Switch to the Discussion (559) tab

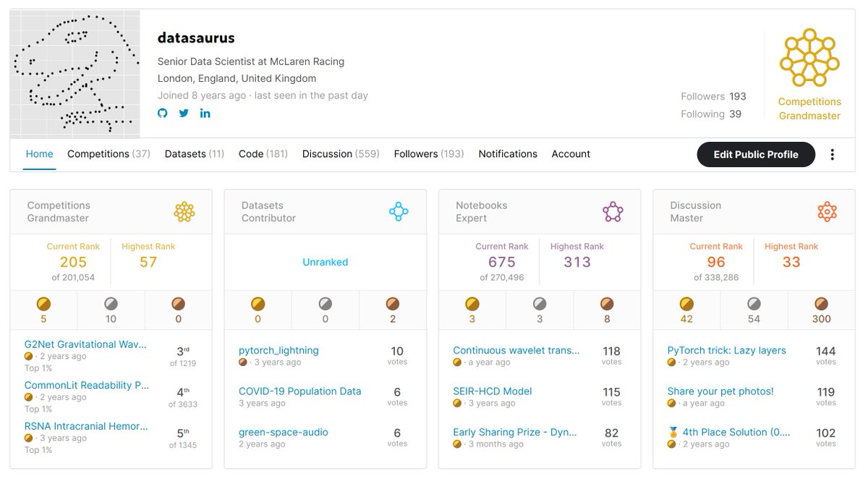pos(341,154)
